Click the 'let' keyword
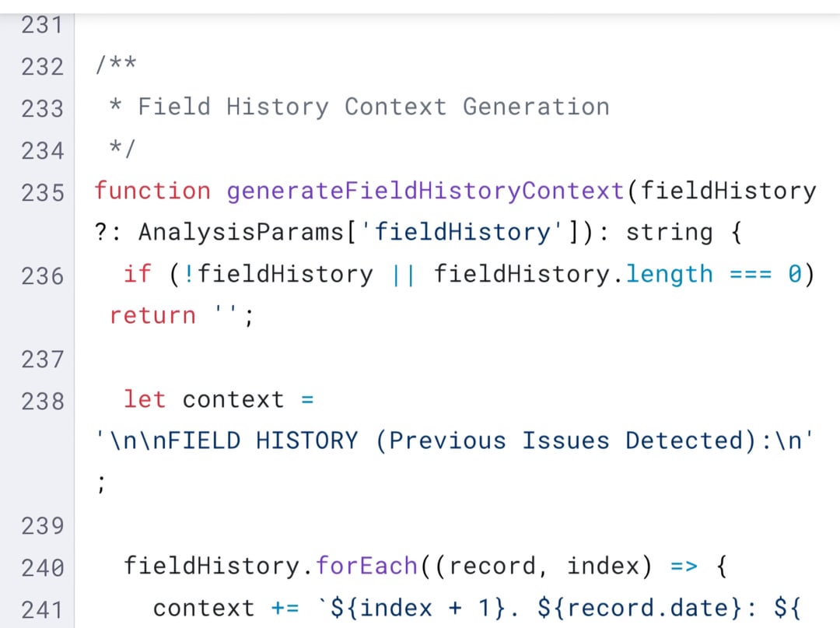This screenshot has width=840, height=628. coord(145,399)
